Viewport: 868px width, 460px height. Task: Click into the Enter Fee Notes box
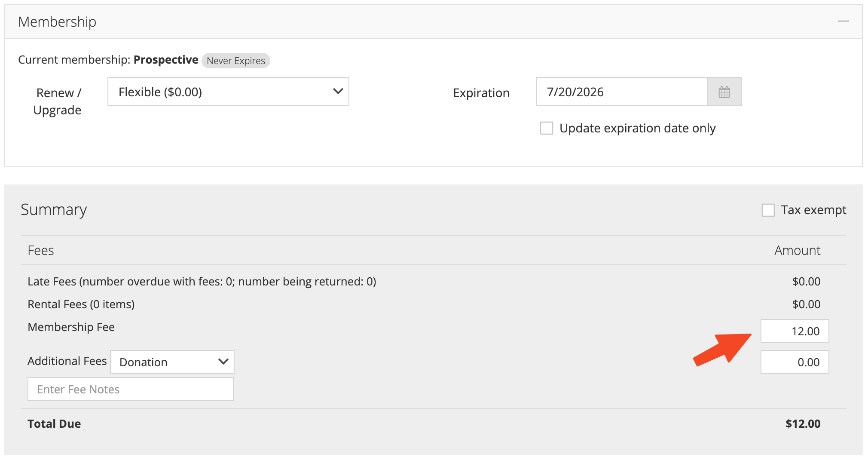[x=131, y=389]
